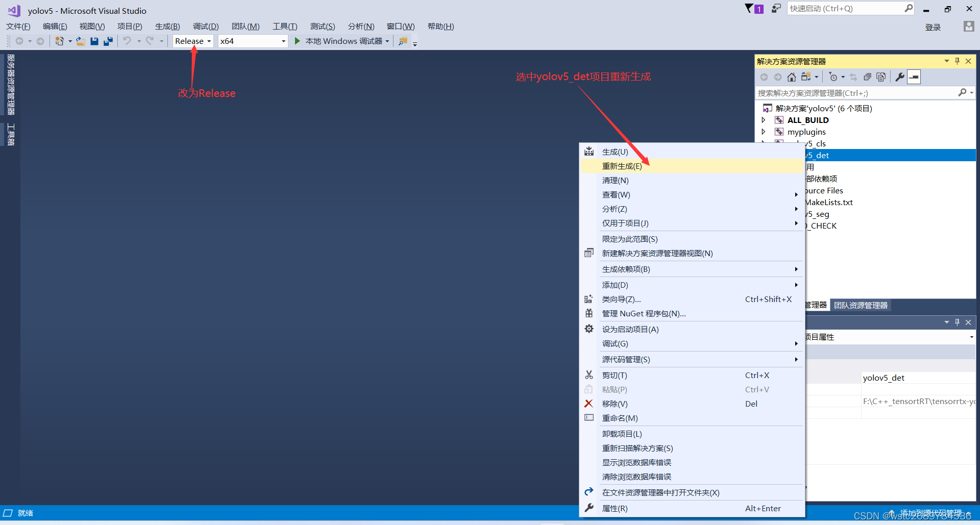
Task: Click the Redo toolbar icon
Action: (150, 41)
